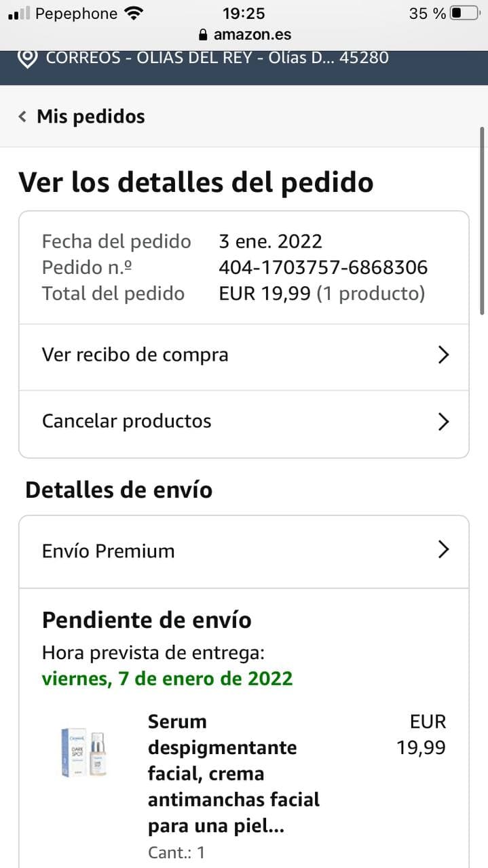Tap the back chevron beside Mis pedidos
Viewport: 488px width, 868px height.
click(x=22, y=117)
